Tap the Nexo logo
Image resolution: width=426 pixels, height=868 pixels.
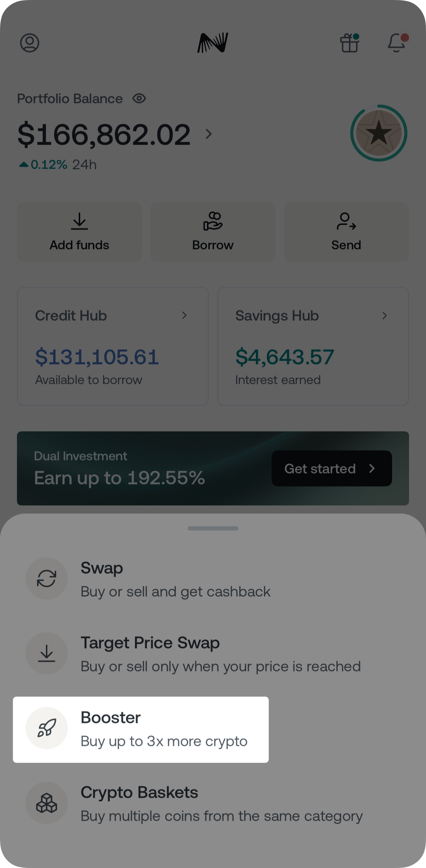(x=213, y=43)
